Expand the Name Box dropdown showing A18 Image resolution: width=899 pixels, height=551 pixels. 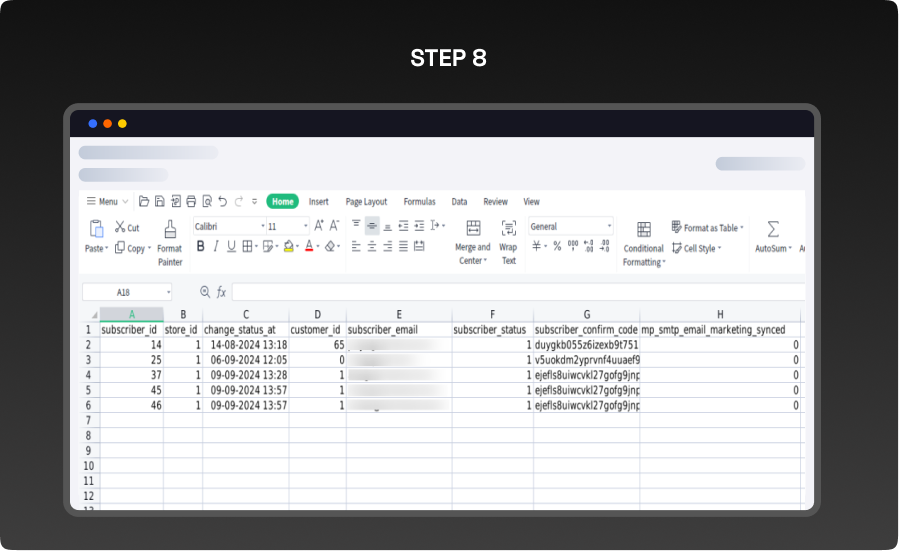tap(167, 292)
